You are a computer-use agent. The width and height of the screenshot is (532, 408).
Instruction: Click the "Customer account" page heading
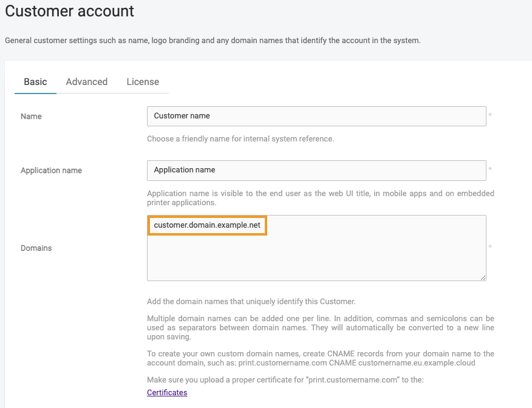pos(70,11)
